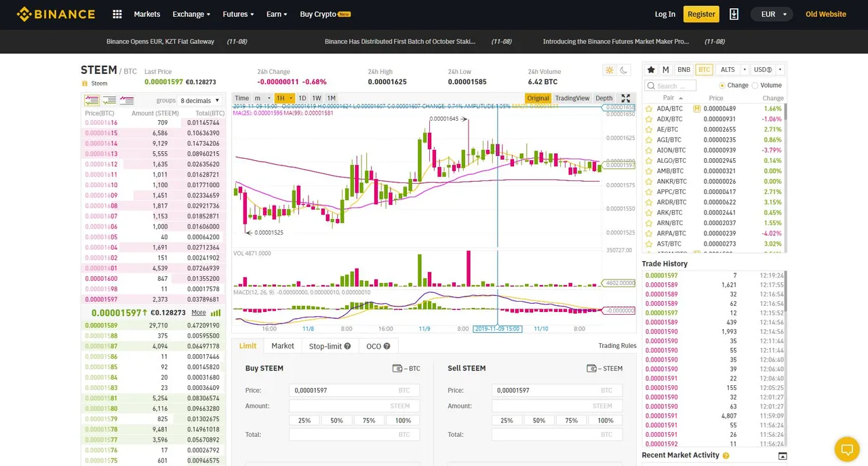This screenshot has width=868, height=466.
Task: Click the download app icon
Action: (734, 14)
